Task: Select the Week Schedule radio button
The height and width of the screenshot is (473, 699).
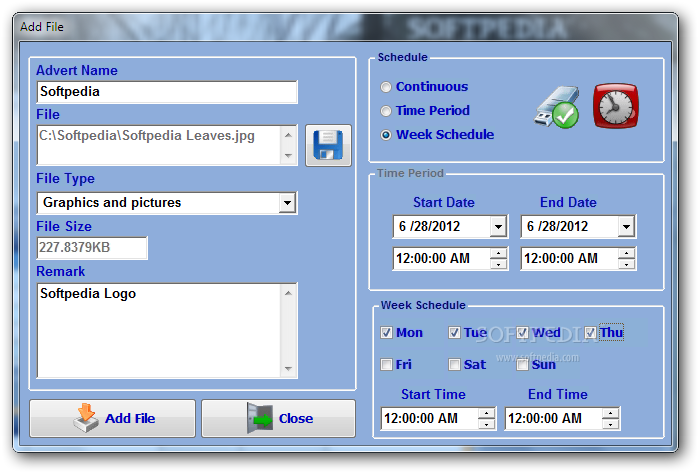Action: (x=386, y=135)
